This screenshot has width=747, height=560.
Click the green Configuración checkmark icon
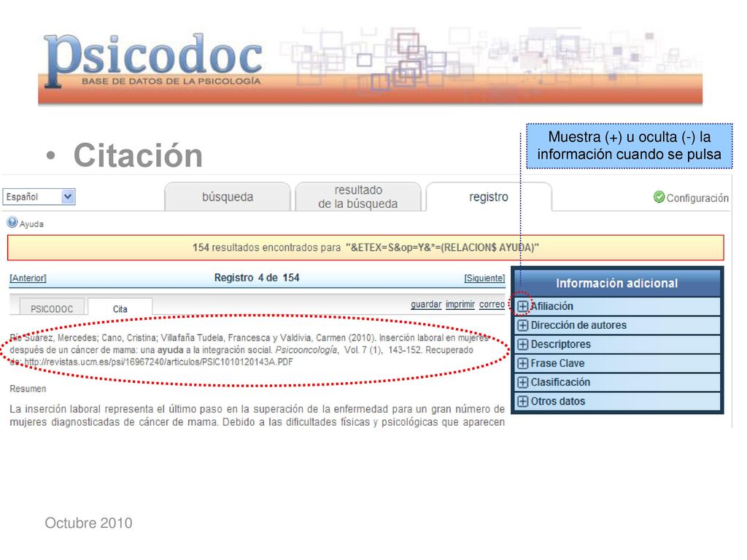point(659,197)
